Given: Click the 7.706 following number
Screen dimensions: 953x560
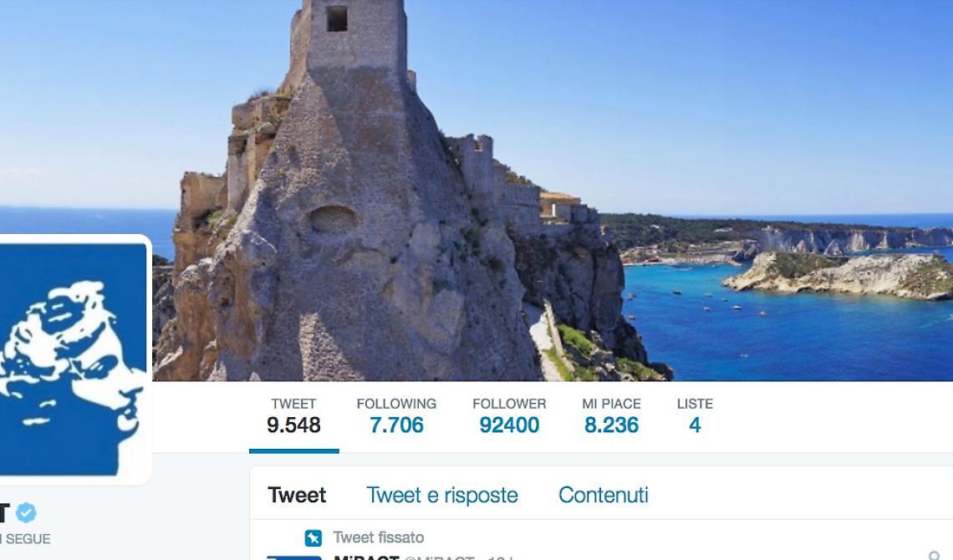Looking at the screenshot, I should point(396,425).
